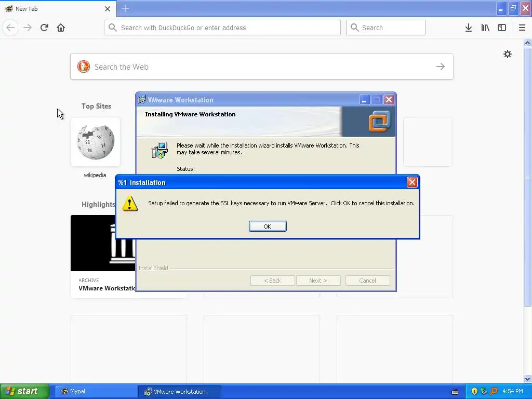Screen dimensions: 532x399
Task: Click the Search the Web field
Action: point(262,66)
